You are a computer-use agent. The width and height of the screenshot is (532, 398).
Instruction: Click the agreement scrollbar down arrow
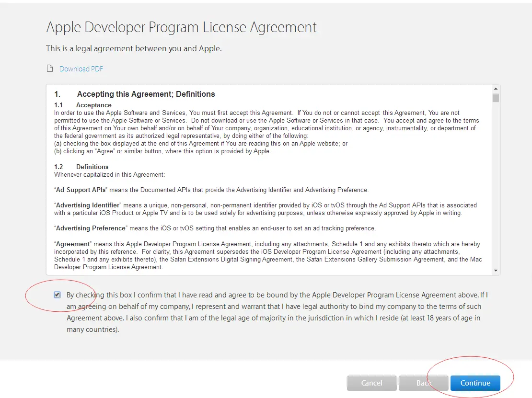point(496,271)
